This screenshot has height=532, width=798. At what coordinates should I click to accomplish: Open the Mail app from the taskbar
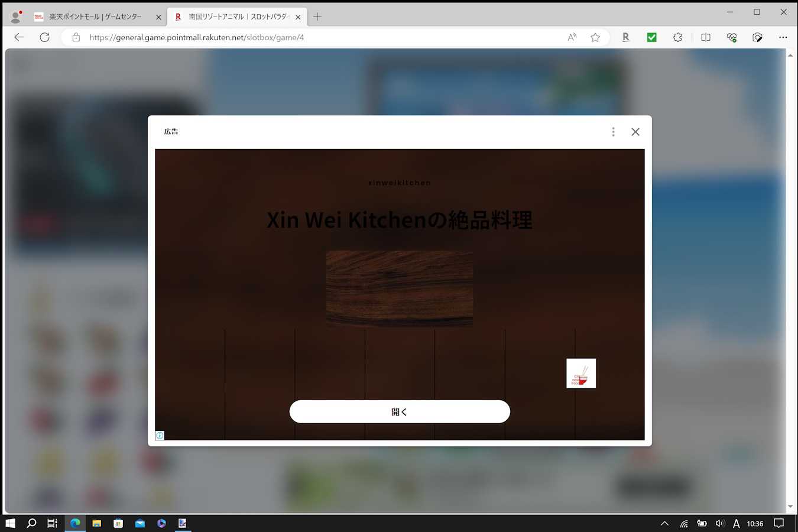140,523
